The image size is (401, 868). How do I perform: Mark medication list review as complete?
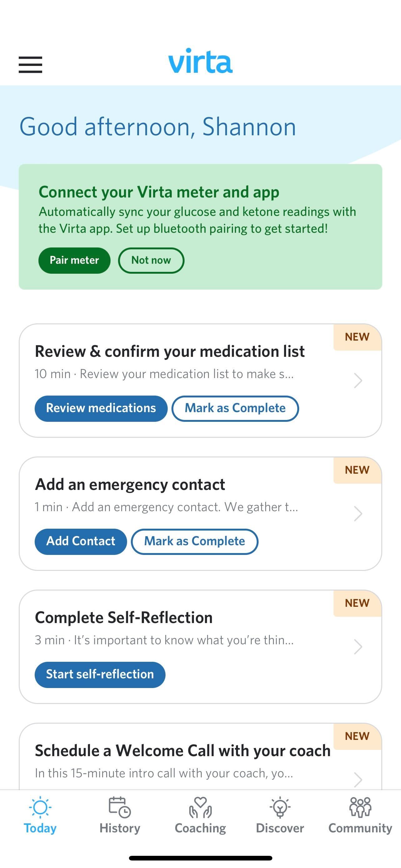coord(235,408)
